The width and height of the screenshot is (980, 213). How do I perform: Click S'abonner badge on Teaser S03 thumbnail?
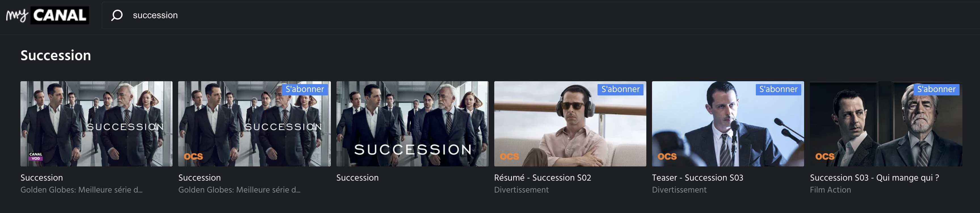[x=778, y=89]
